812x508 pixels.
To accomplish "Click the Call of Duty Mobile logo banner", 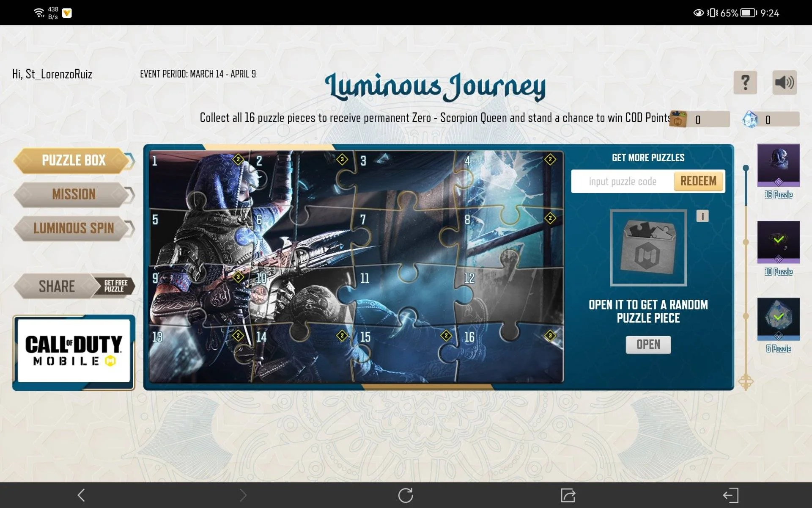I will 74,352.
